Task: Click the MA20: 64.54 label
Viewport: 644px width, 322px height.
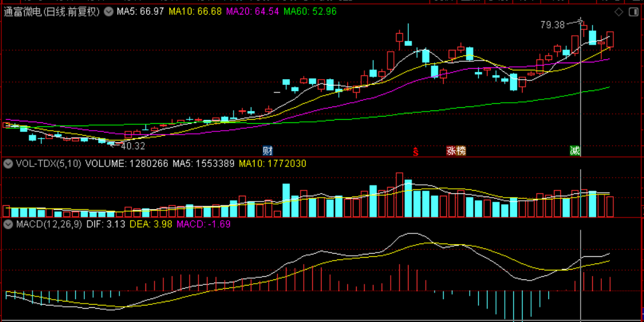Action: (x=253, y=11)
